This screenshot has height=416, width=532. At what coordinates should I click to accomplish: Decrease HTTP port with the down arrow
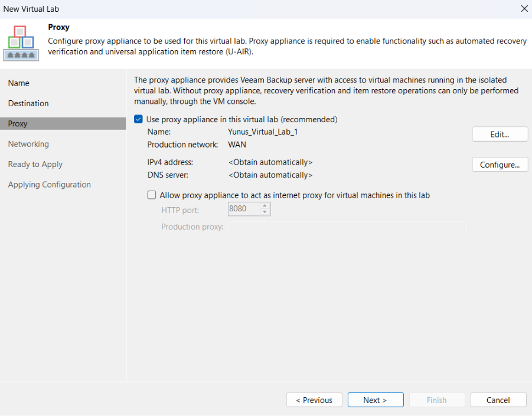pos(265,212)
